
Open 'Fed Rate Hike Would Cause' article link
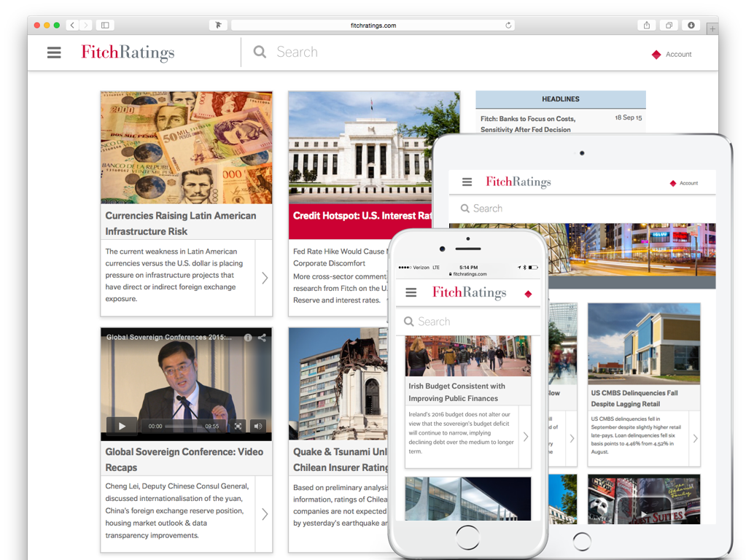tap(340, 257)
